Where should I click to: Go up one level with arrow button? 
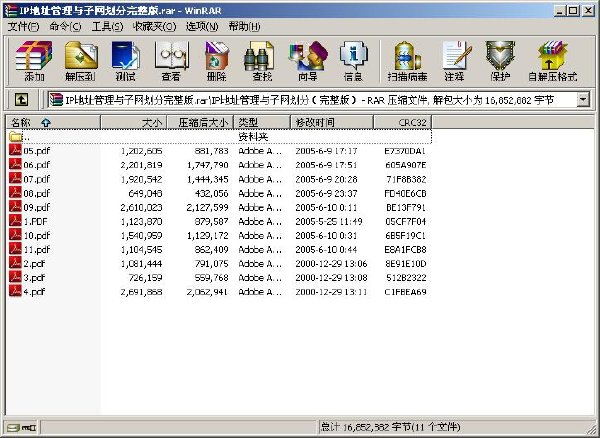pos(21,100)
